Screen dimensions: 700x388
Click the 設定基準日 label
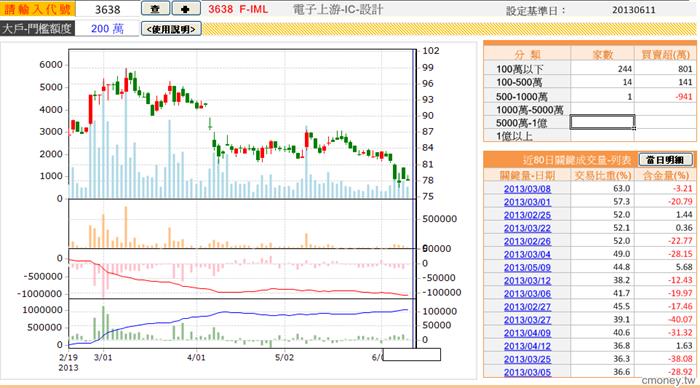coord(535,10)
